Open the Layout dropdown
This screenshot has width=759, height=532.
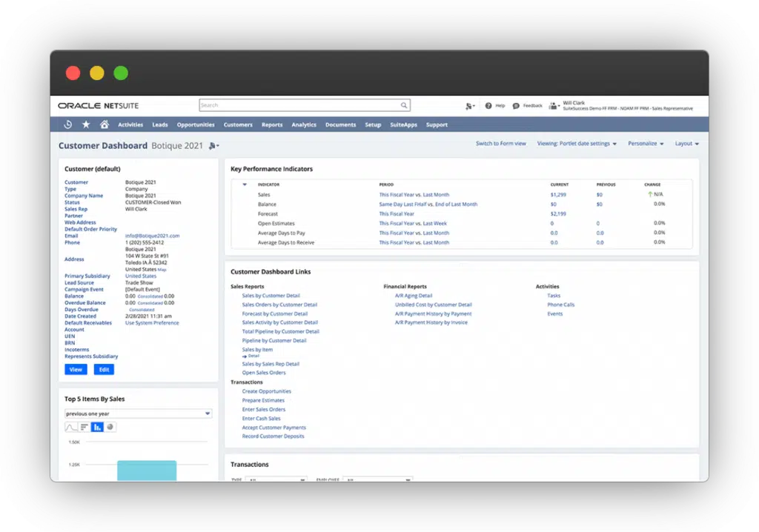point(687,144)
